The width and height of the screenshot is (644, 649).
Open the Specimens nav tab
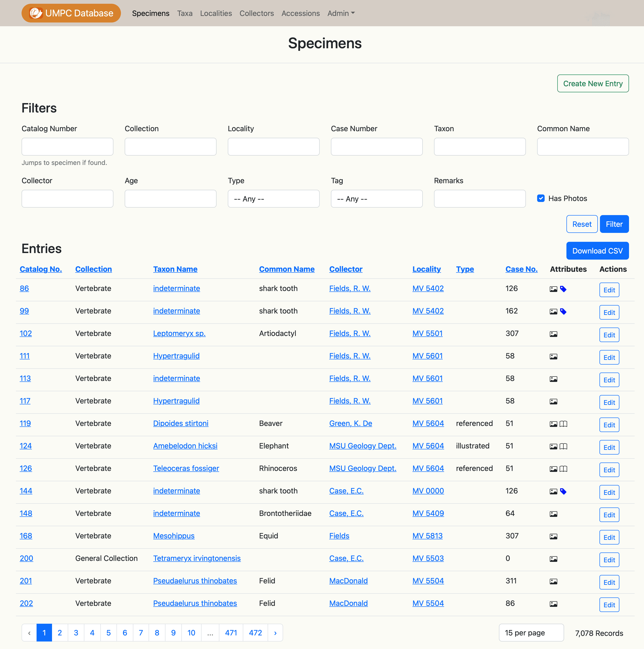pyautogui.click(x=150, y=13)
